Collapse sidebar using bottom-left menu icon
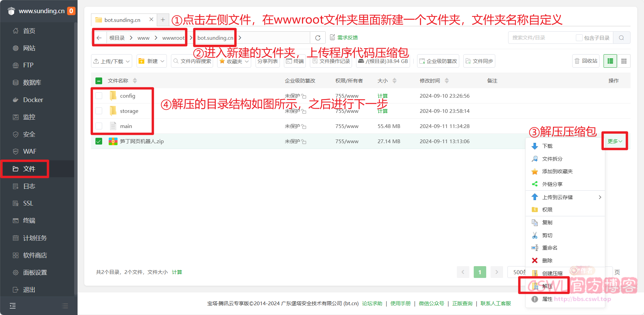 (x=12, y=306)
